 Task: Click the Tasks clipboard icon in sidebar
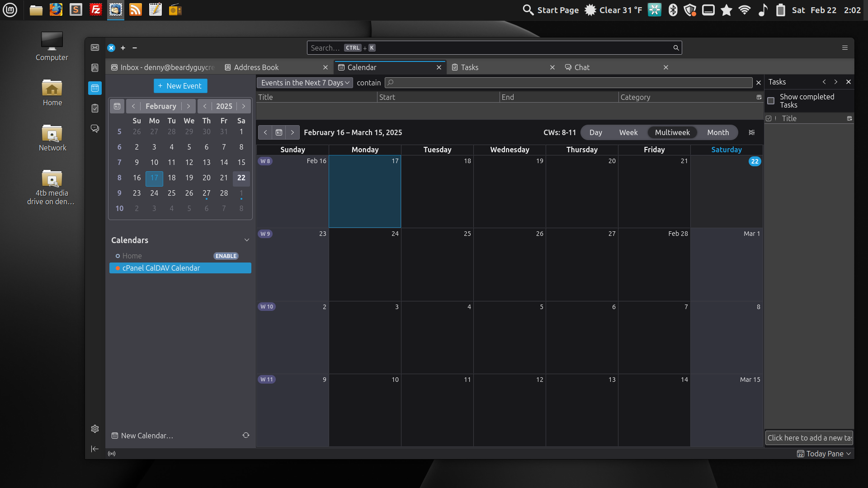click(x=94, y=108)
